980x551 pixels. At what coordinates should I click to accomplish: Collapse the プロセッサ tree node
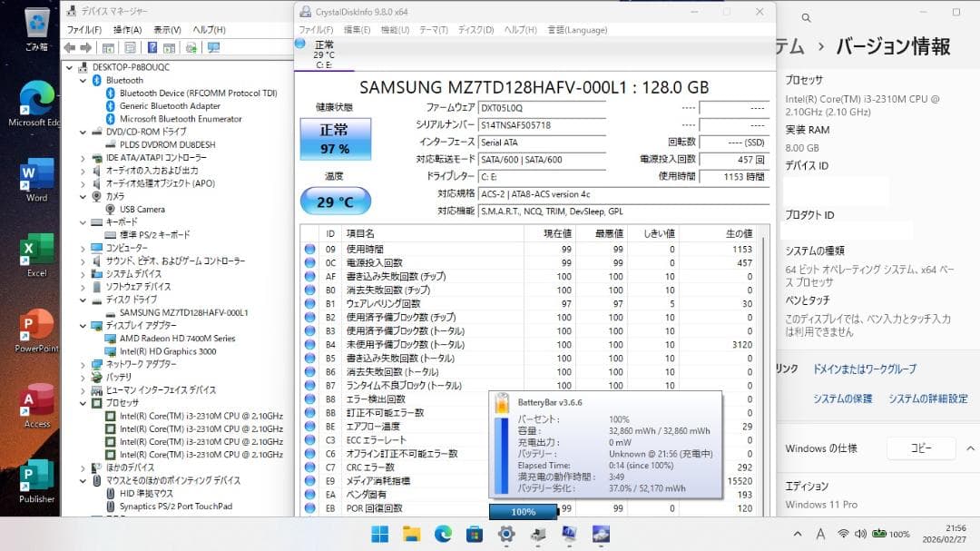[x=84, y=403]
